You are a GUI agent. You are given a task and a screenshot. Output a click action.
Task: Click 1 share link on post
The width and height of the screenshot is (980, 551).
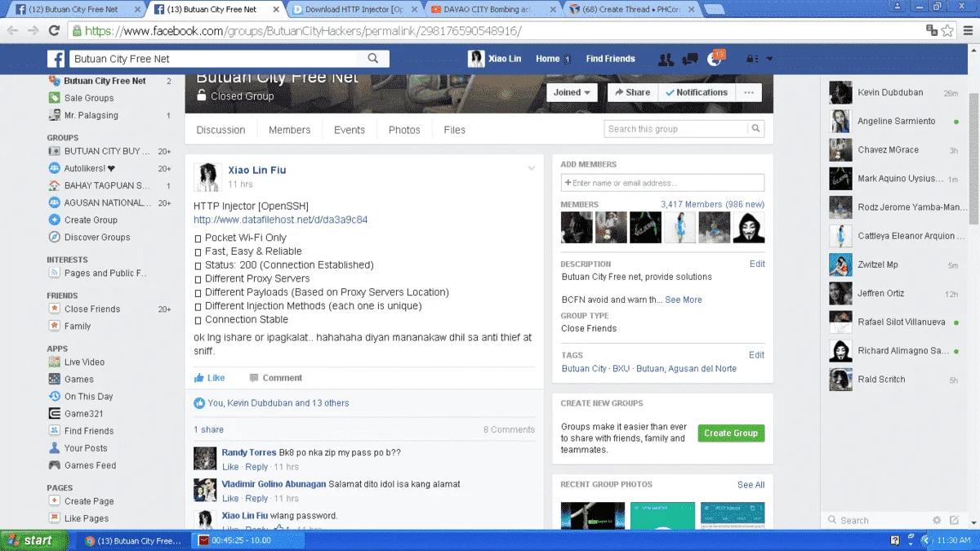(208, 429)
